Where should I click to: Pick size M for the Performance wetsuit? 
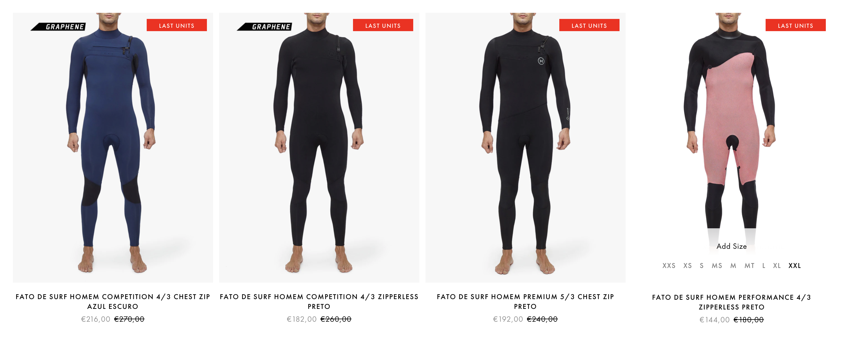pyautogui.click(x=733, y=266)
